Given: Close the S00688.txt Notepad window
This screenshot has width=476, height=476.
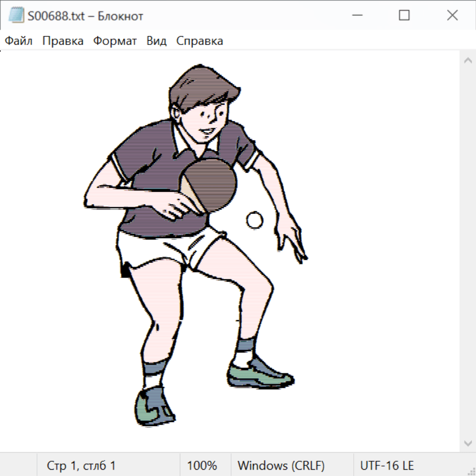Looking at the screenshot, I should point(452,16).
